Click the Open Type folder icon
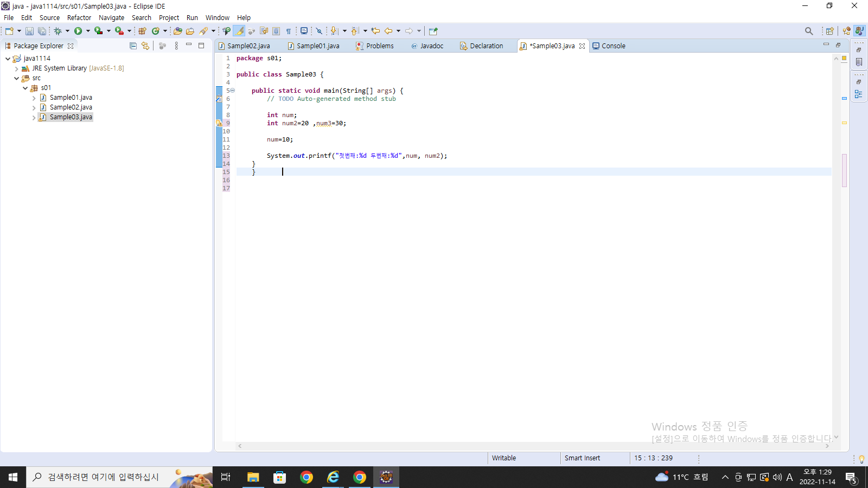The image size is (868, 488). pos(177,31)
